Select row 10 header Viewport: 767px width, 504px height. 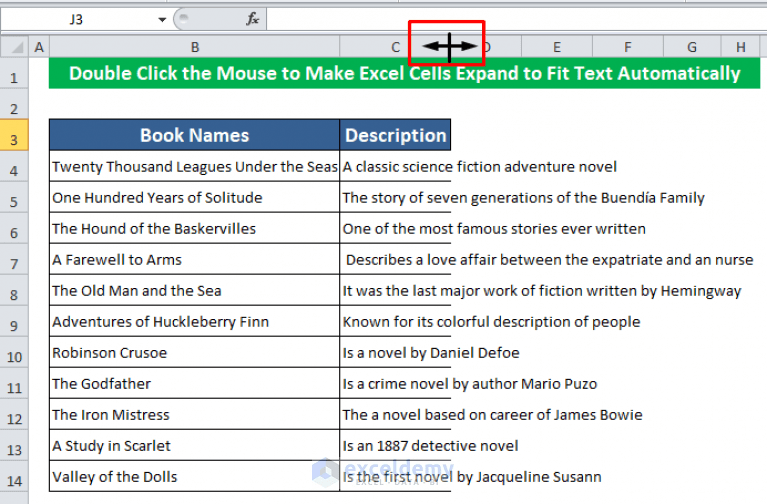(14, 352)
